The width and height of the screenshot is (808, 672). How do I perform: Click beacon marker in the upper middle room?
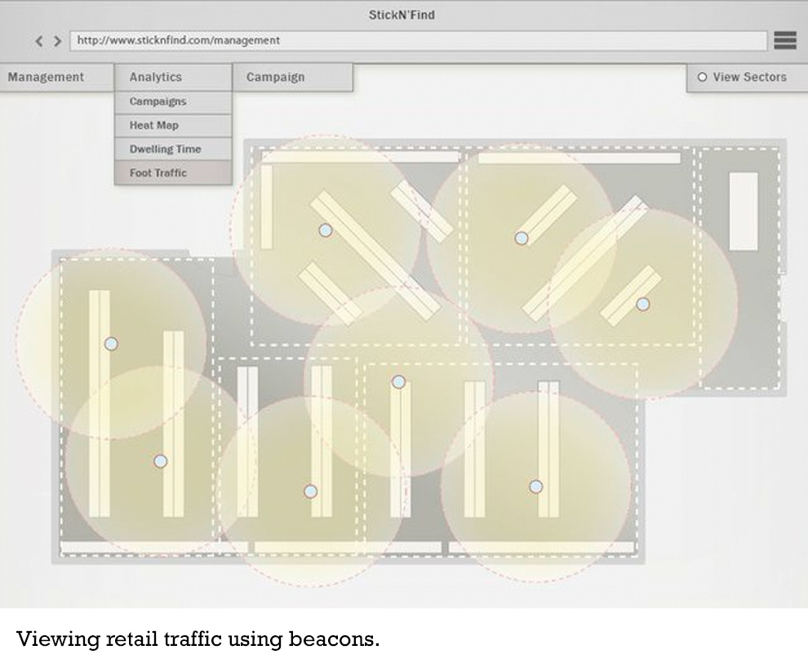522,238
